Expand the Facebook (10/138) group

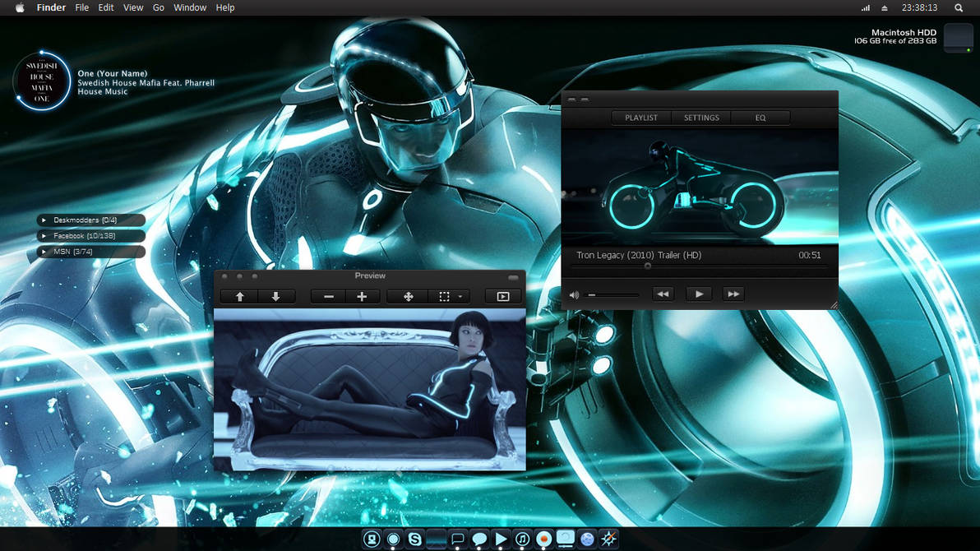coord(90,236)
